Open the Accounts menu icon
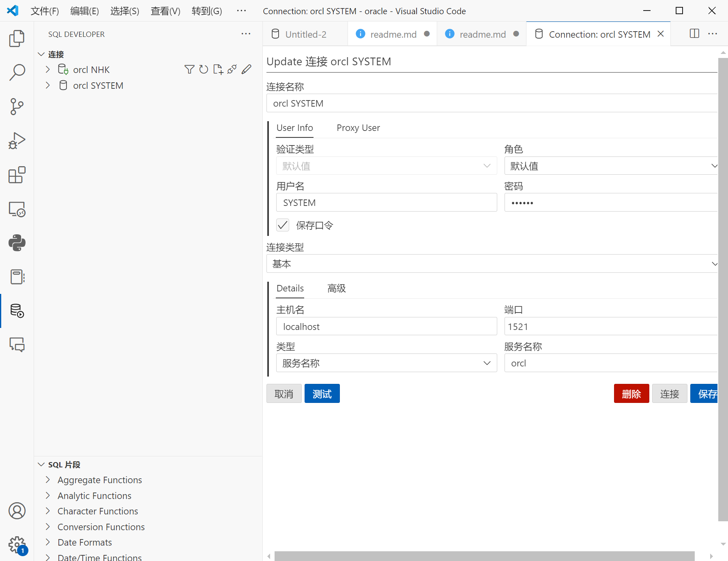This screenshot has width=728, height=561. 17,511
